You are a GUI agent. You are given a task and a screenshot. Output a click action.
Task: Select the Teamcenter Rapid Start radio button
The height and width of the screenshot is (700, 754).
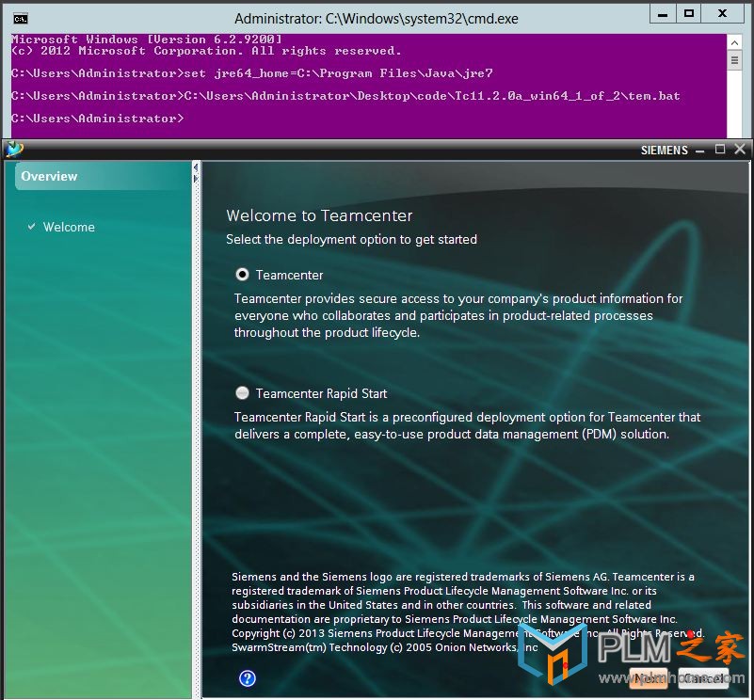click(x=242, y=392)
